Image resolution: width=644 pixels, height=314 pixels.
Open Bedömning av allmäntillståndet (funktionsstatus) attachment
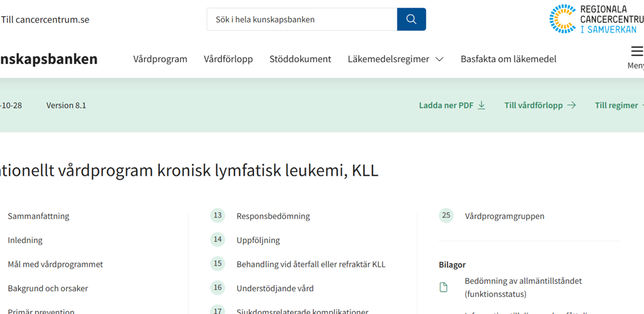click(x=523, y=288)
